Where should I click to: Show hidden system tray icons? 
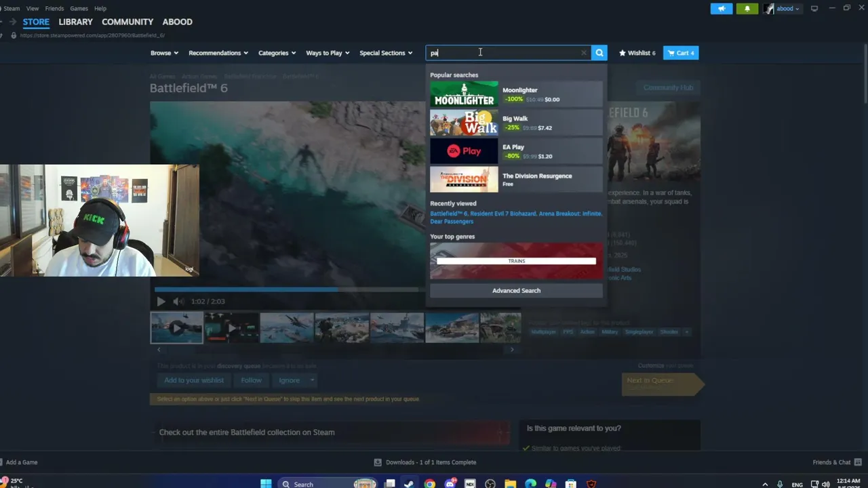[766, 484]
